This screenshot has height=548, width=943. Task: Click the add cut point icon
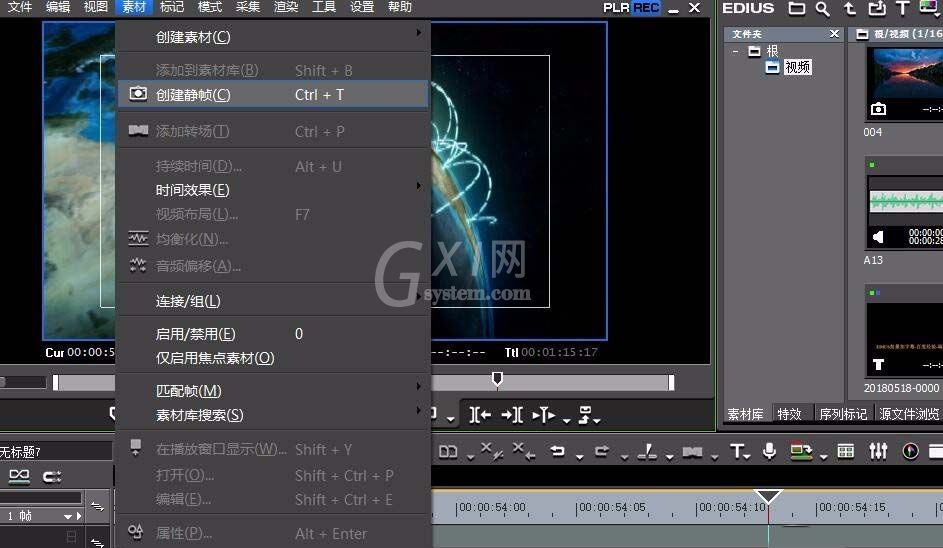tap(647, 452)
